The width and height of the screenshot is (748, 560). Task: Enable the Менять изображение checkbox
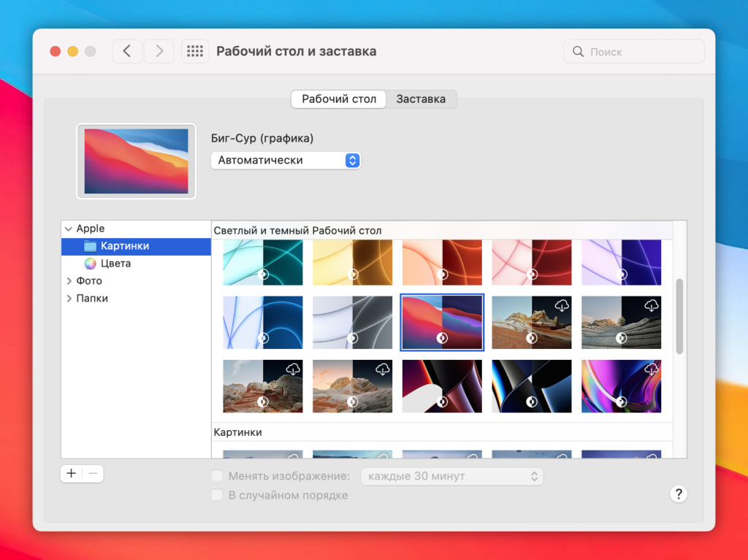pos(217,477)
